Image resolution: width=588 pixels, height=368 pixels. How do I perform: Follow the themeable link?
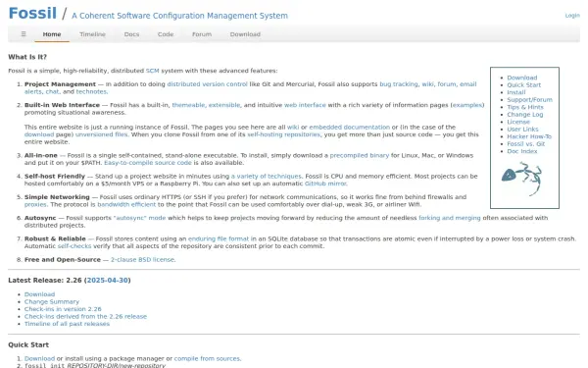pyautogui.click(x=188, y=105)
